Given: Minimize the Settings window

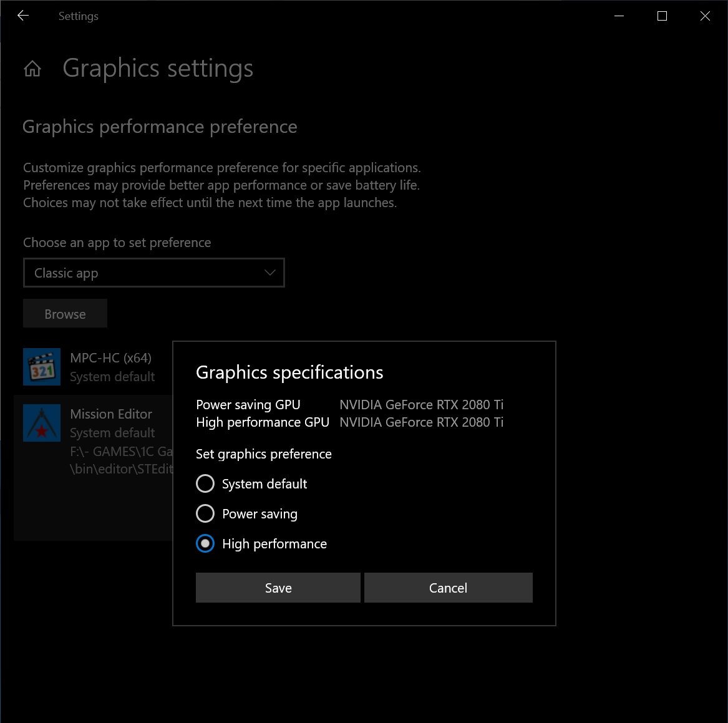Looking at the screenshot, I should pos(619,16).
